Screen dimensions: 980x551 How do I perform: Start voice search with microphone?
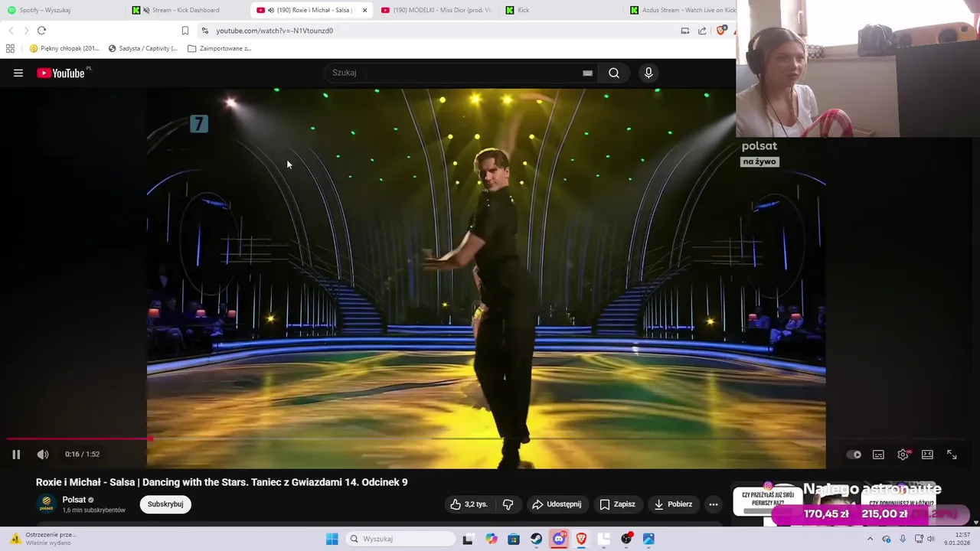(648, 73)
